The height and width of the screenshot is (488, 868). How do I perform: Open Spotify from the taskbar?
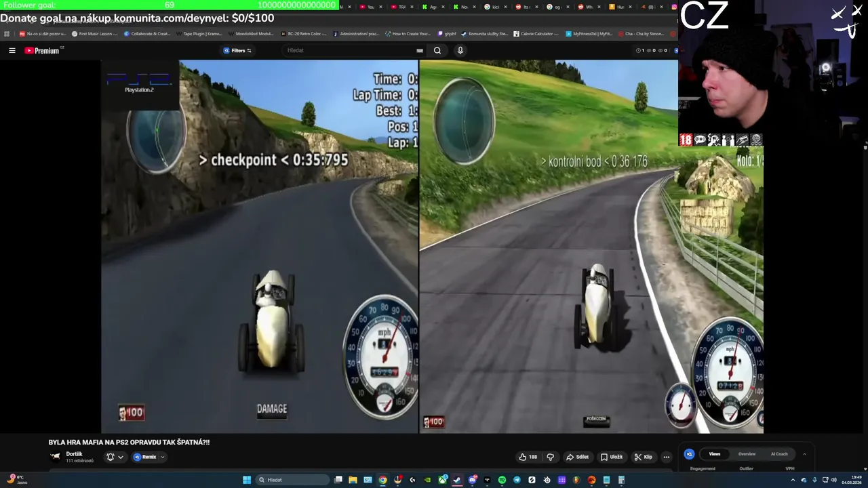click(502, 480)
